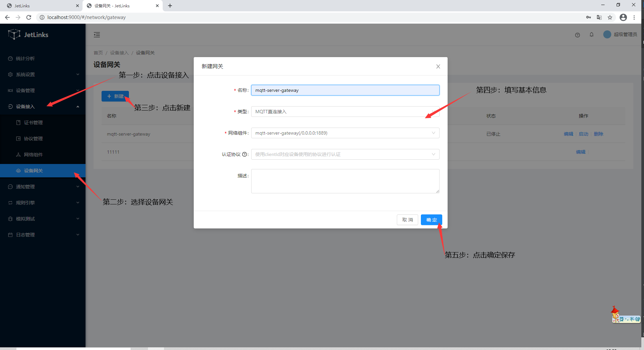This screenshot has height=350, width=644.
Task: Open the 日志管理 sidebar section
Action: pos(25,234)
